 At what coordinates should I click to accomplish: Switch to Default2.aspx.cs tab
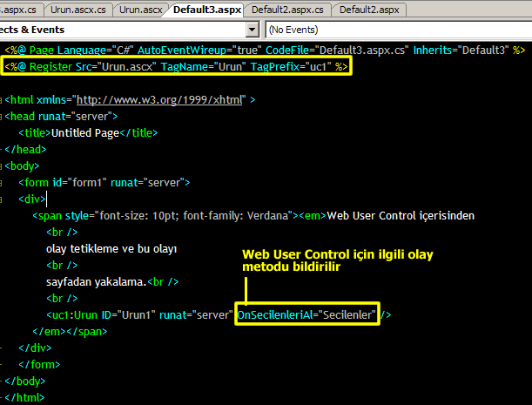click(x=287, y=10)
